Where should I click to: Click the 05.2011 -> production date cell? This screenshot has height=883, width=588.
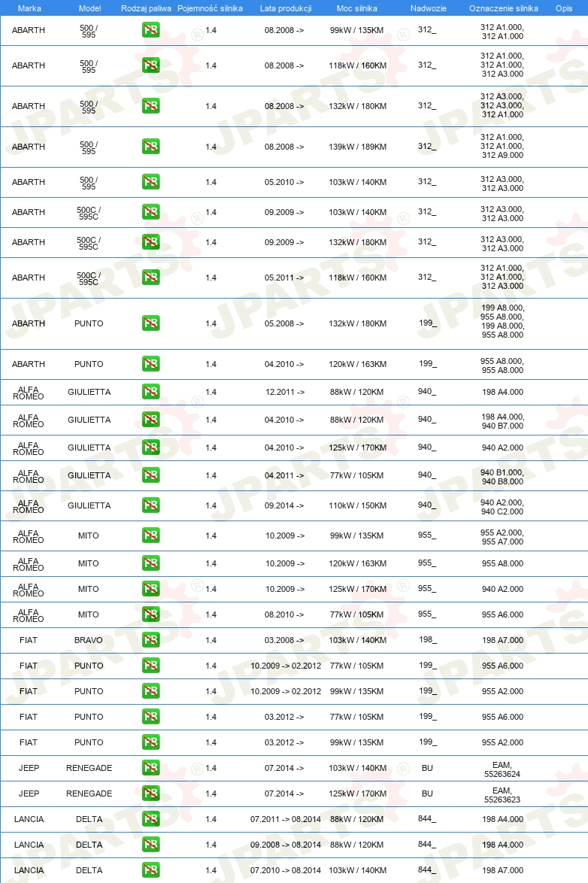coord(284,278)
